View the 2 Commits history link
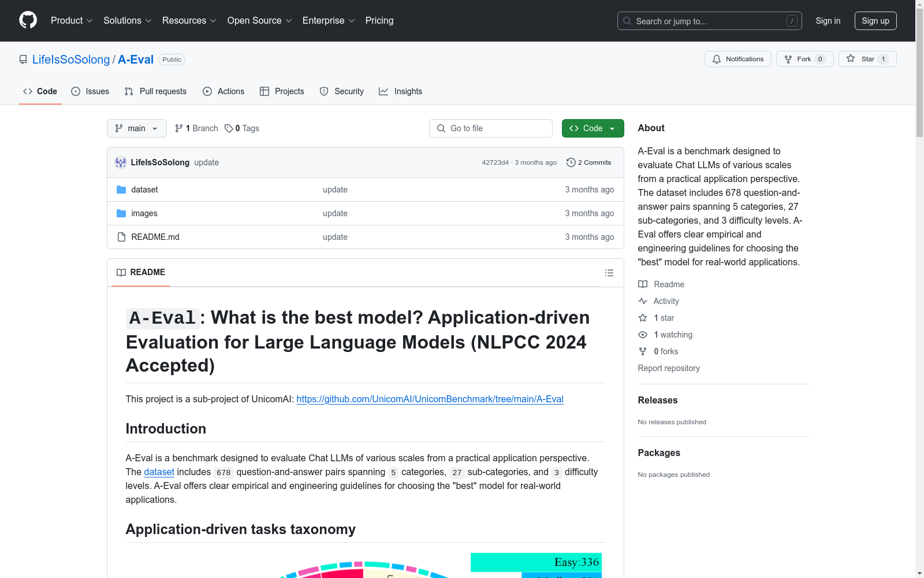The width and height of the screenshot is (924, 578). [x=589, y=162]
